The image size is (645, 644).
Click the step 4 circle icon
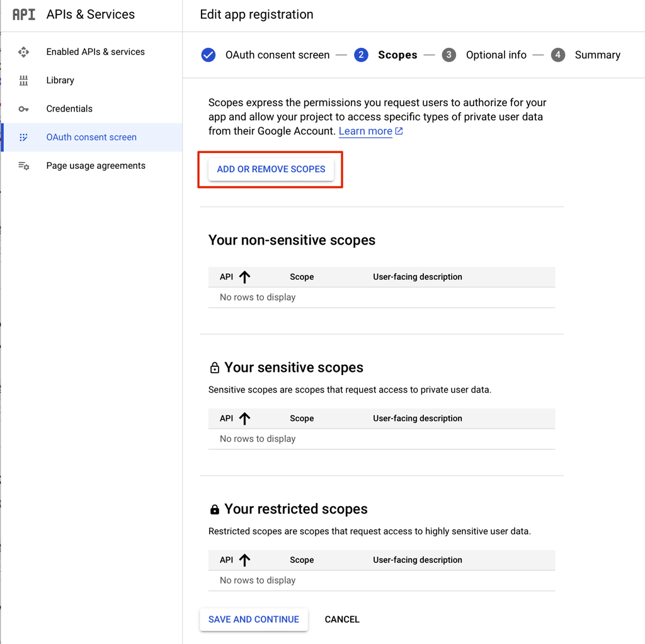pos(558,55)
